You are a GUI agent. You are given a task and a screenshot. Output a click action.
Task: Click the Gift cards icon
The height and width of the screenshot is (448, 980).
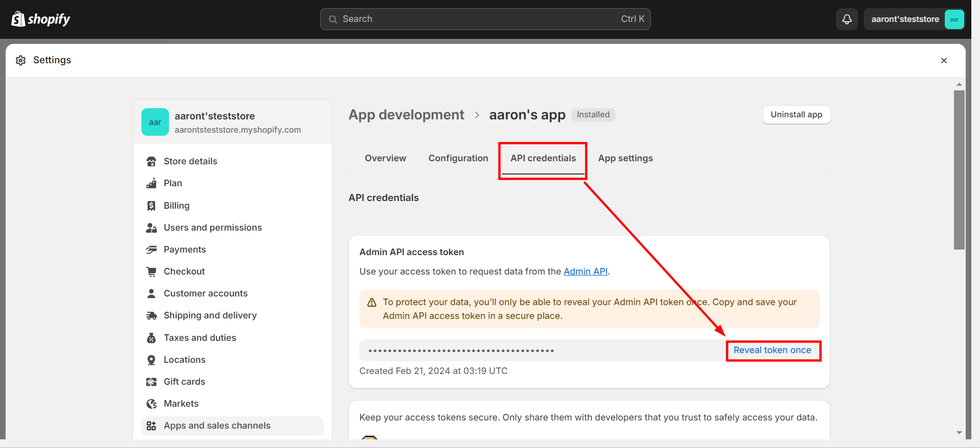pos(152,382)
